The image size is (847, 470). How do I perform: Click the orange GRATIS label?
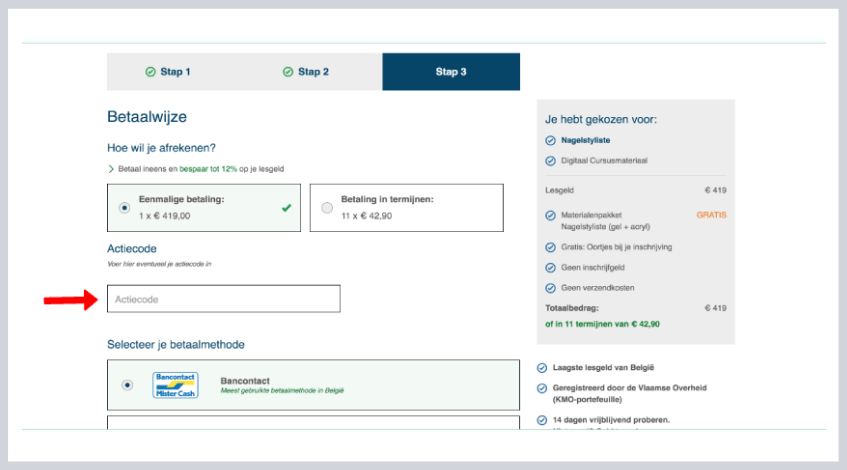(x=711, y=215)
